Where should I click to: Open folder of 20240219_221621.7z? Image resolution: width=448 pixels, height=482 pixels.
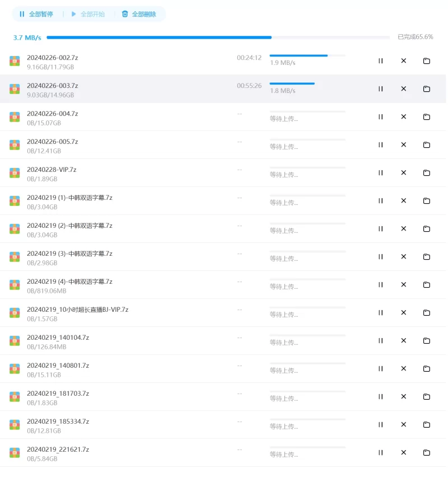(x=426, y=453)
